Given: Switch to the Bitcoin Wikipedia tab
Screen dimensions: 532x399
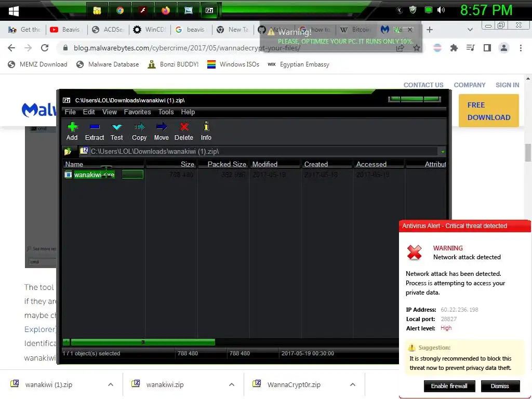Looking at the screenshot, I should 356,30.
